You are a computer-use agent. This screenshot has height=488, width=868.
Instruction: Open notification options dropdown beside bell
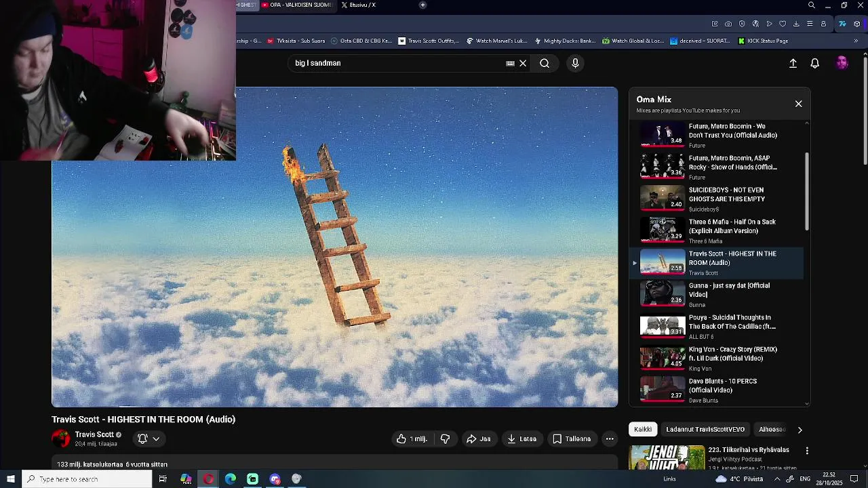pos(156,439)
